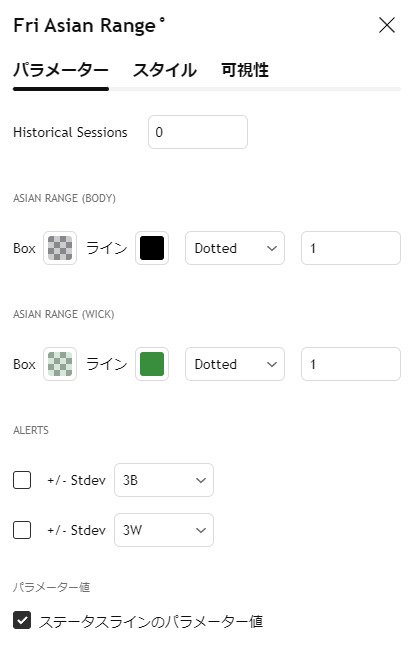The image size is (408, 654).
Task: Open Asian Range Body box color swatch
Action: click(60, 248)
